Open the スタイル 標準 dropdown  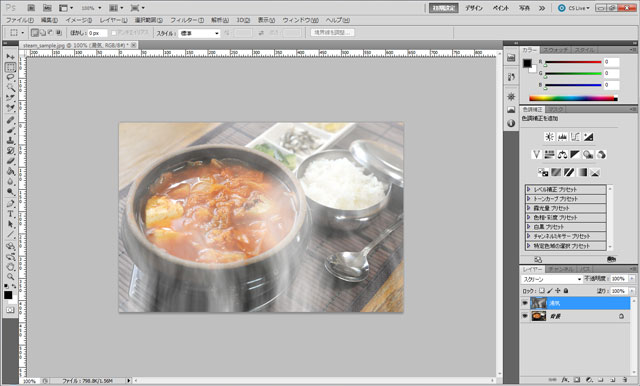(200, 33)
